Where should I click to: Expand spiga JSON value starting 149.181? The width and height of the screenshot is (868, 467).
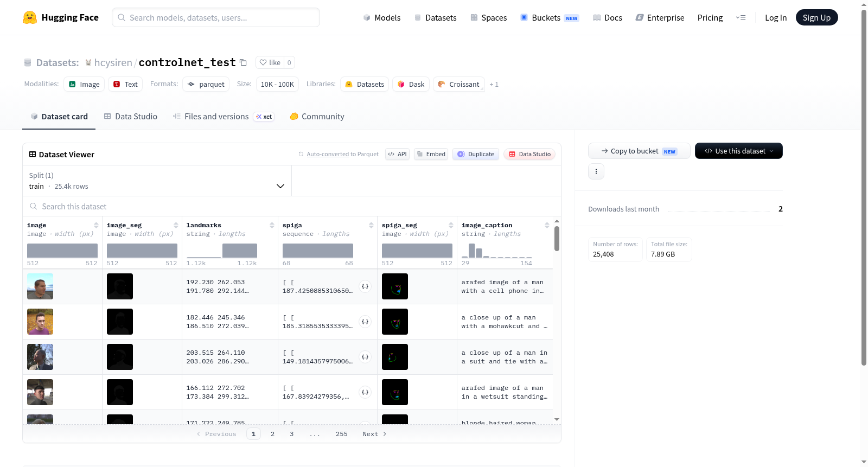365,357
